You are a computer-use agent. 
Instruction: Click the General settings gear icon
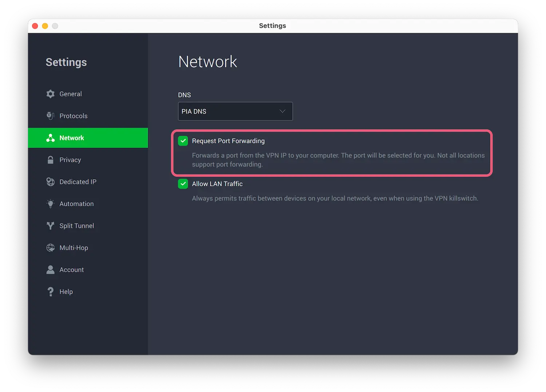pyautogui.click(x=51, y=94)
